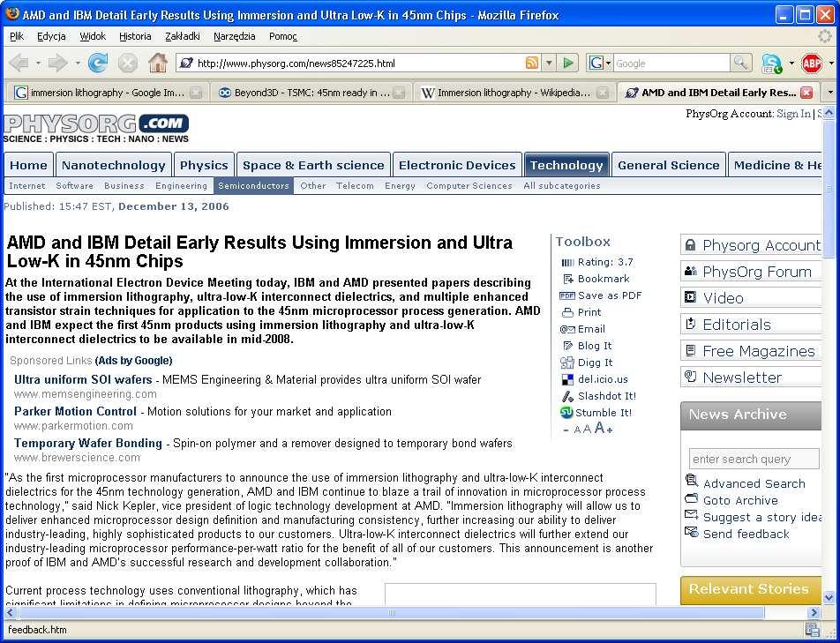Open the search engine selector dropdown

(x=609, y=64)
